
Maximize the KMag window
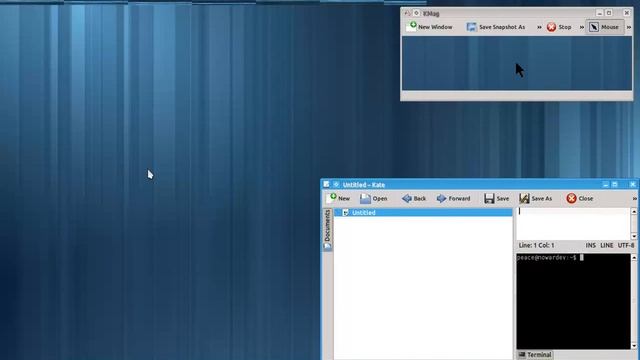point(609,13)
